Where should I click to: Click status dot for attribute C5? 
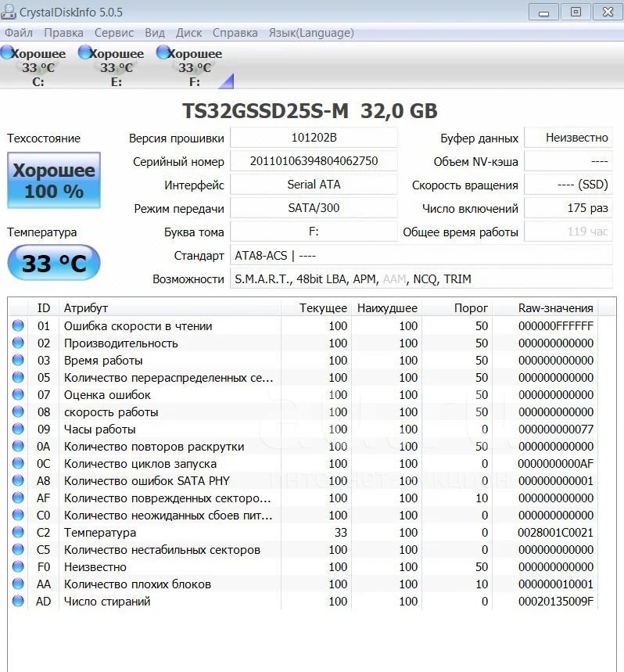(x=18, y=549)
